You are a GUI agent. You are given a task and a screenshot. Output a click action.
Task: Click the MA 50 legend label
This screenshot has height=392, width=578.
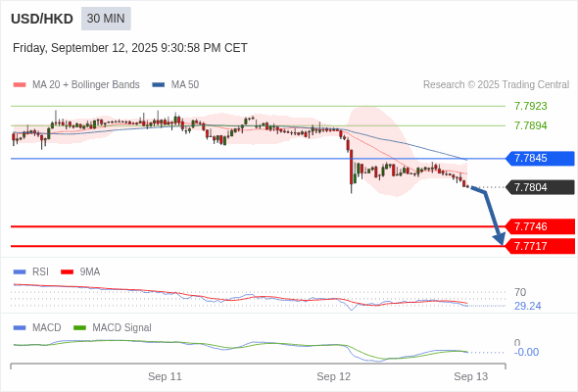coord(185,85)
